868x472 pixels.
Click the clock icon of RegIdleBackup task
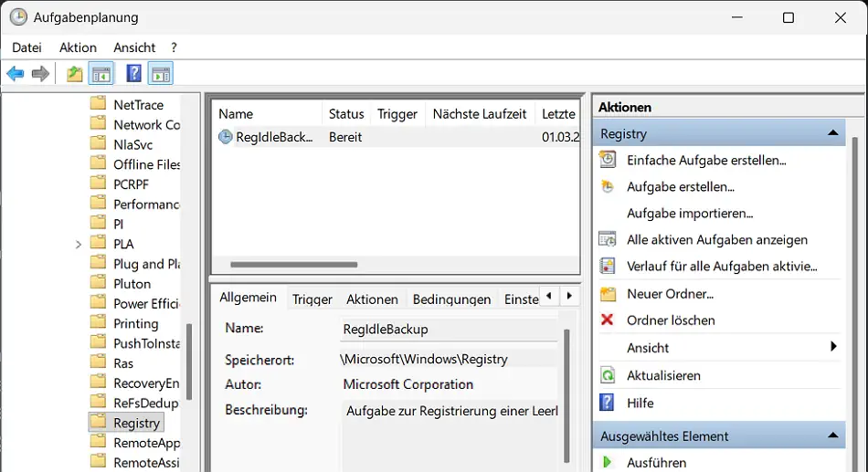coord(226,137)
